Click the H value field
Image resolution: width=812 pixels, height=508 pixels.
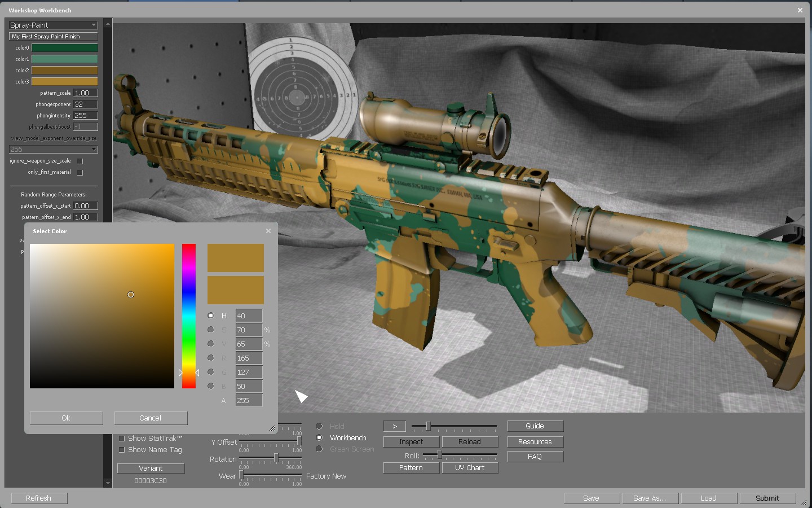click(249, 316)
